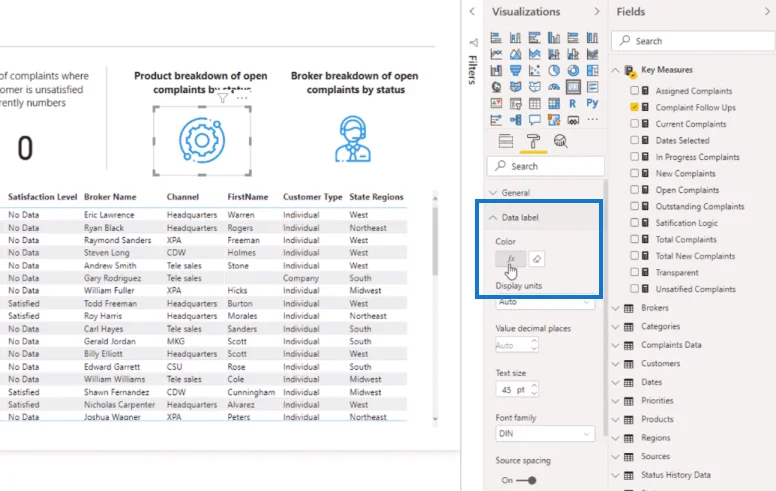The image size is (776, 491).
Task: Click the Fields pane search box
Action: coord(693,41)
